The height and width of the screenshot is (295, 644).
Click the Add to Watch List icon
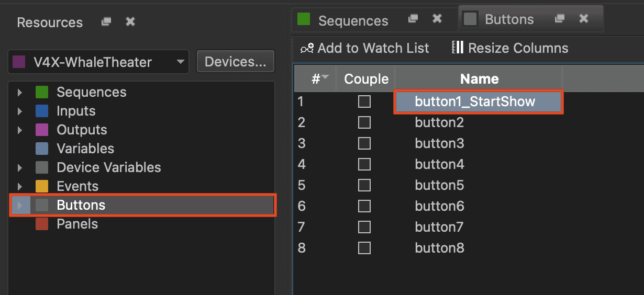[x=307, y=49]
